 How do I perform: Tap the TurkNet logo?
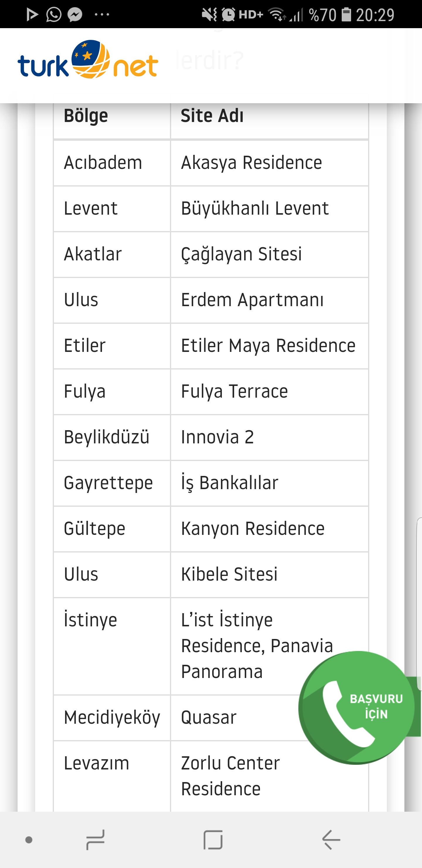(88, 61)
